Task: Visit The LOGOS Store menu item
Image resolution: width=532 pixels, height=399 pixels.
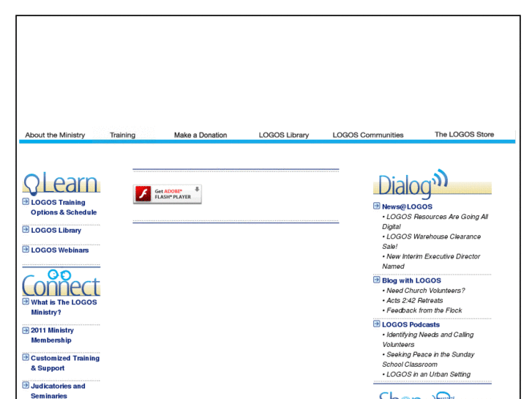Action: point(464,134)
